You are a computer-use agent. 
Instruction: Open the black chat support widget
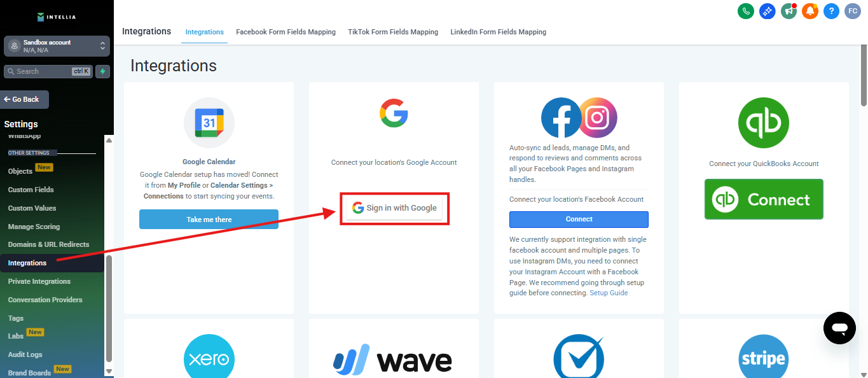839,328
